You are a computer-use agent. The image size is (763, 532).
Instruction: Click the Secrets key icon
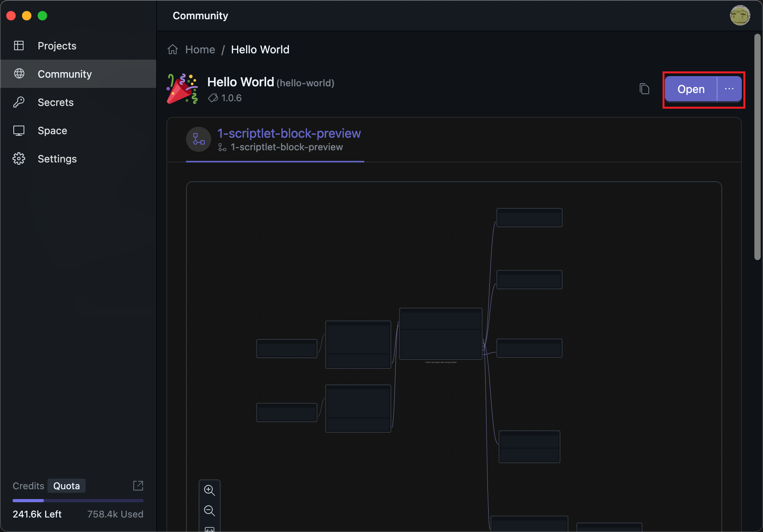click(19, 102)
